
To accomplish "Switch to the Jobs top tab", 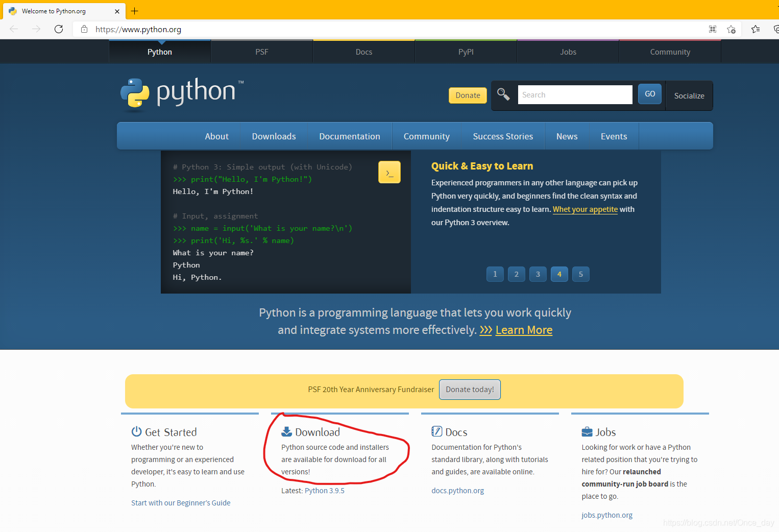I will 568,52.
